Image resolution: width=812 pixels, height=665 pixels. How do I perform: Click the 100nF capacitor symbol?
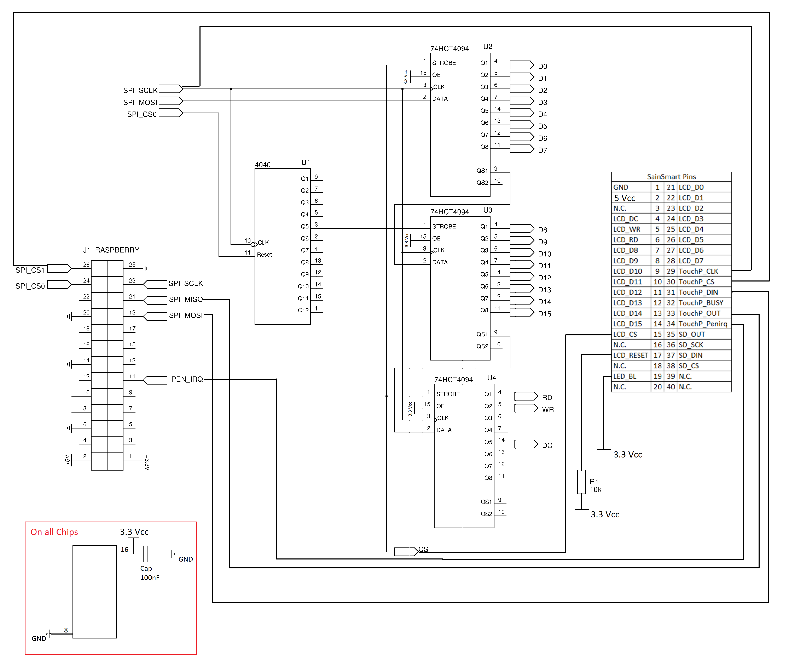145,553
